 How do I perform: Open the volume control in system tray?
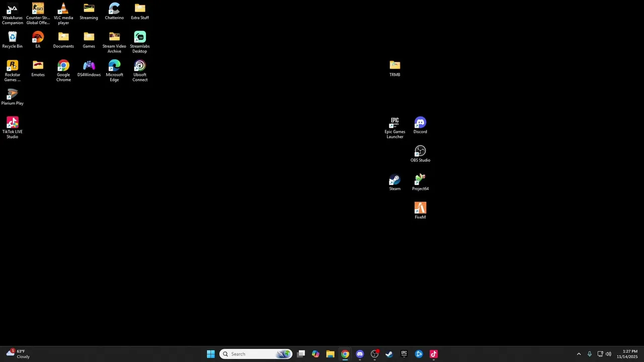click(609, 354)
